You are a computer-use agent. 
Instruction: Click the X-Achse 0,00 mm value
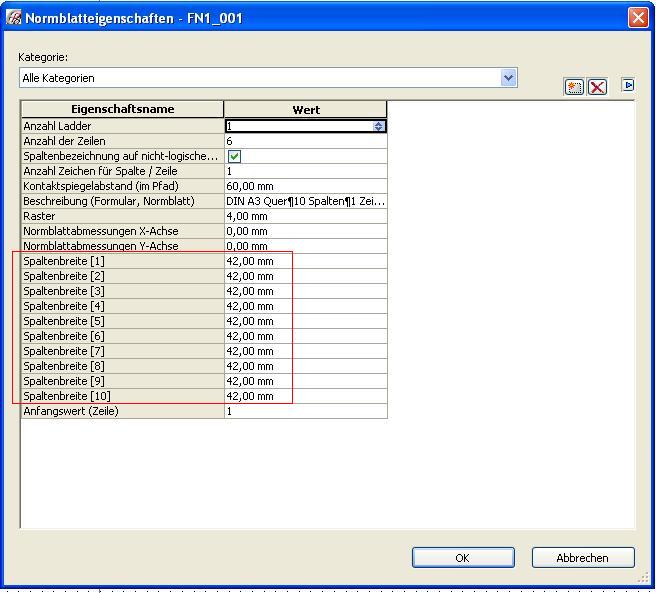(306, 231)
